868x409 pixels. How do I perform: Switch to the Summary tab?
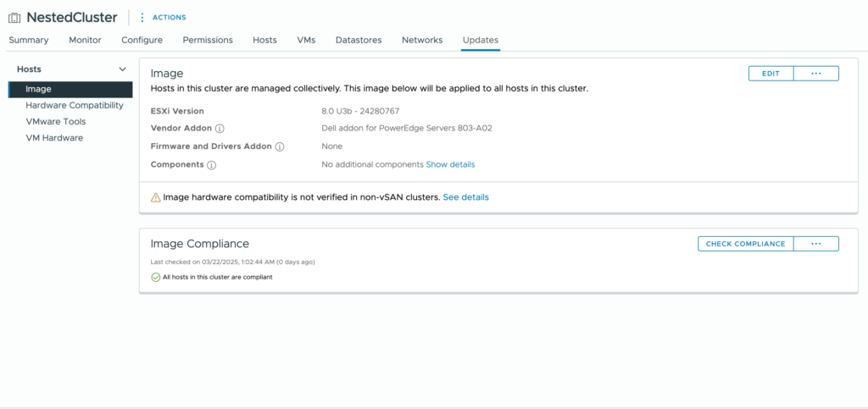tap(29, 40)
